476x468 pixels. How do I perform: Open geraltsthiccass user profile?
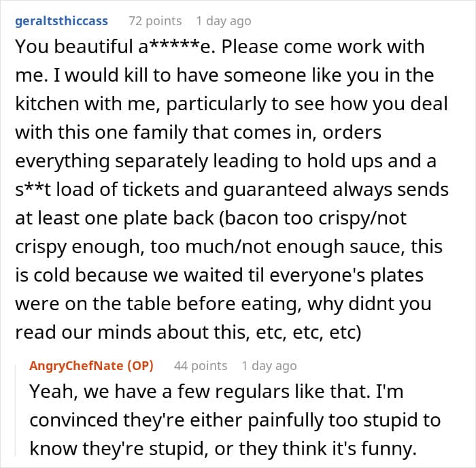point(61,20)
